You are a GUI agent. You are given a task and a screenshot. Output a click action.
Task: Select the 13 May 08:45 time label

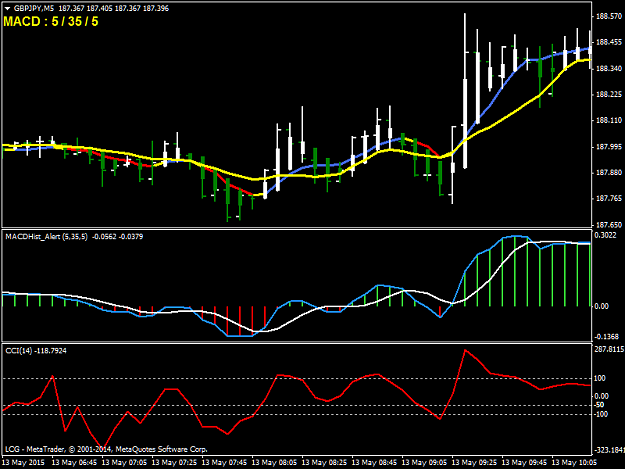click(374, 463)
